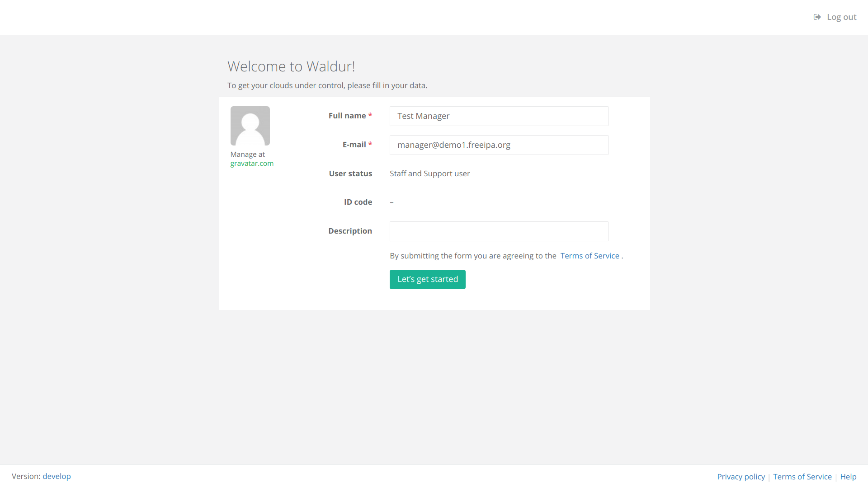The image size is (868, 488).
Task: Select the empty Description field
Action: [x=499, y=231]
